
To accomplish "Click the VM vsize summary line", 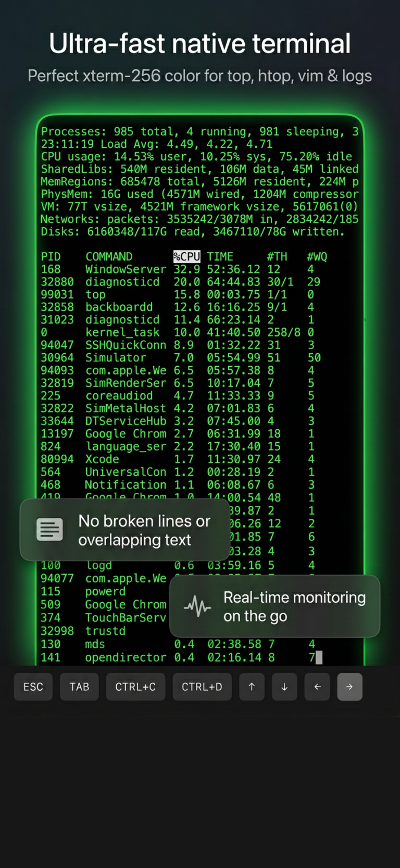I will point(199,206).
